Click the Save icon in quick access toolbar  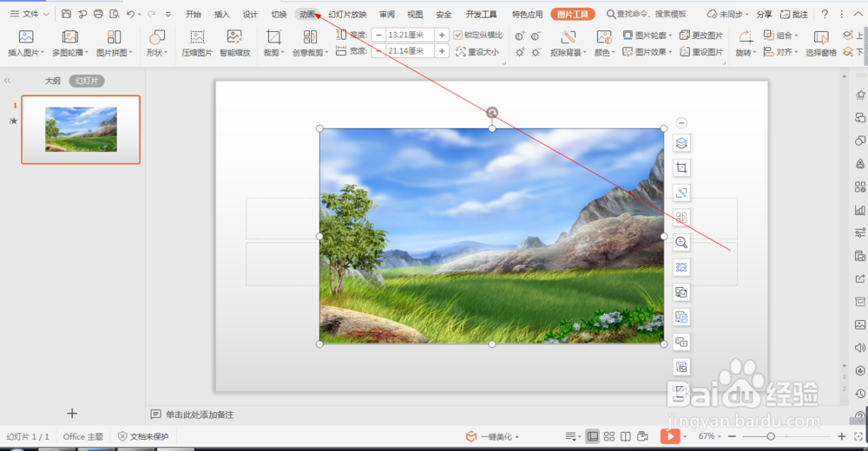pos(67,14)
